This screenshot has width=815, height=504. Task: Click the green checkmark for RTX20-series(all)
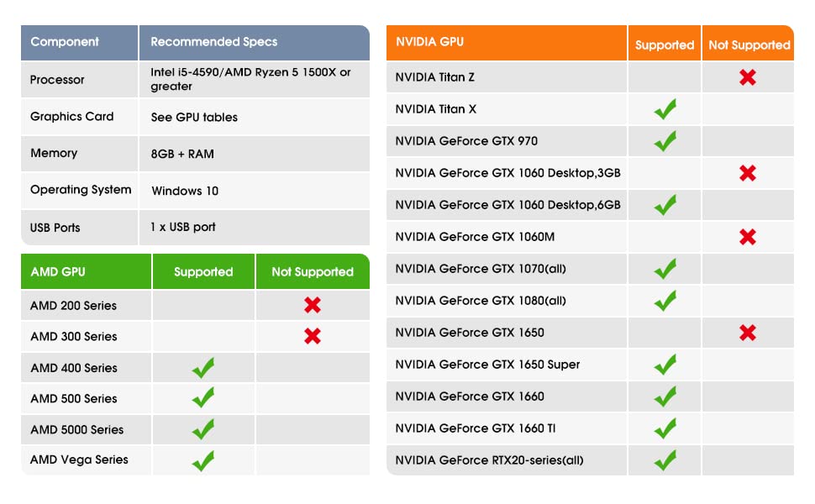pos(665,460)
